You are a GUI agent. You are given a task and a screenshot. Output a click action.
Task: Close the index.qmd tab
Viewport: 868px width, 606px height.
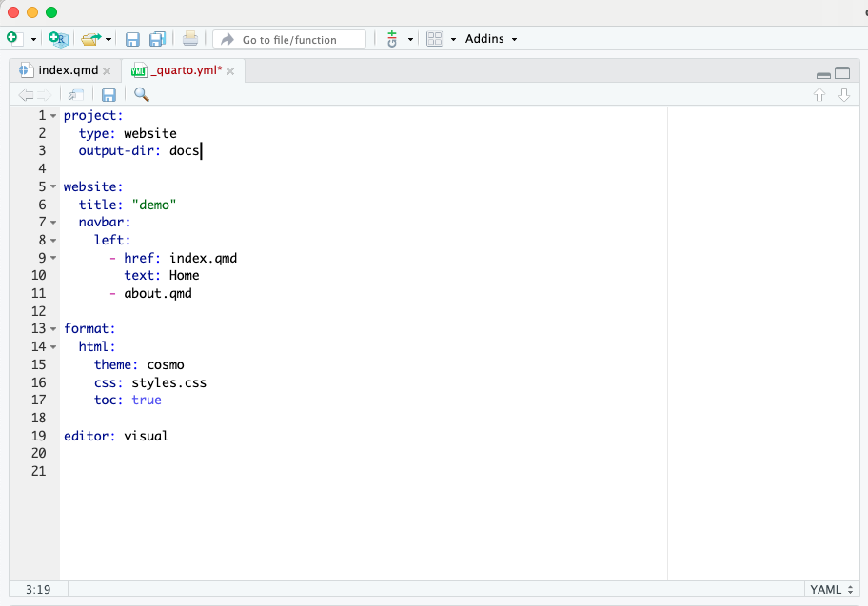[107, 71]
